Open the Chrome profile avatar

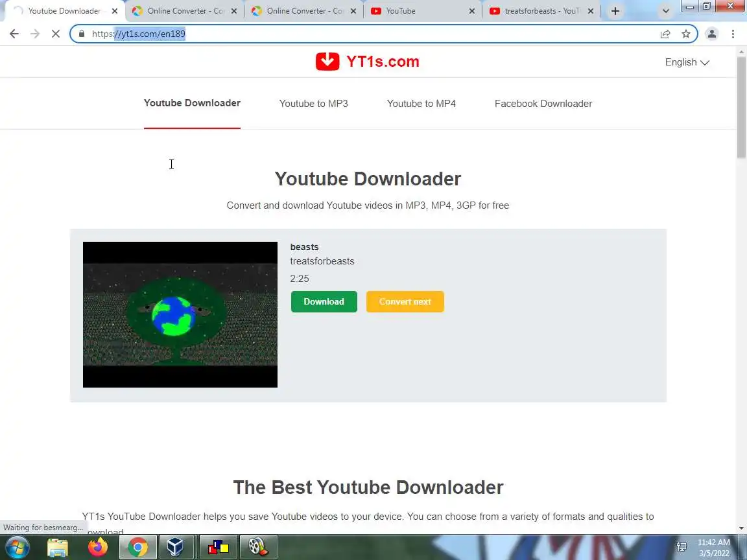tap(712, 34)
